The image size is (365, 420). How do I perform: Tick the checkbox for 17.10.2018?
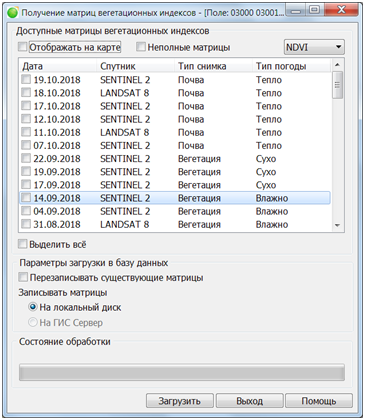click(x=26, y=106)
